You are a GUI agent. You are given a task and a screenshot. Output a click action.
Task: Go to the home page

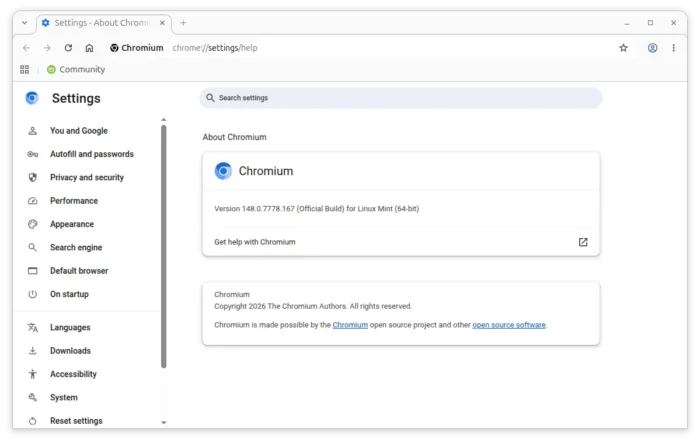[89, 48]
